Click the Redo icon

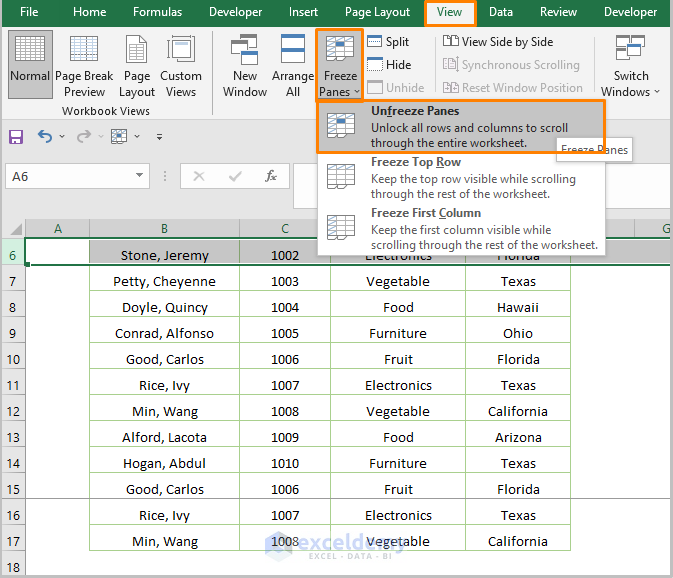[84, 136]
